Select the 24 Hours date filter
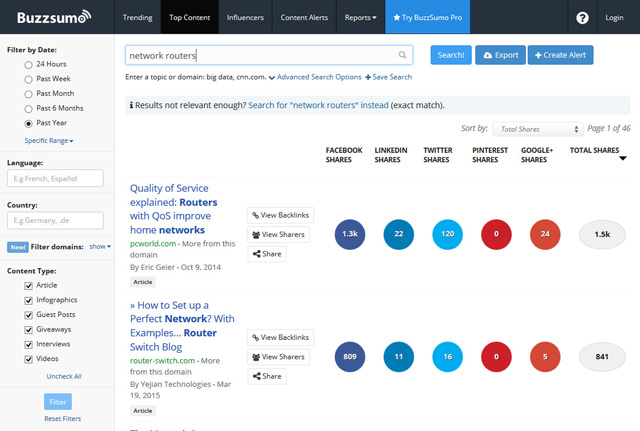This screenshot has height=431, width=640. [28, 64]
